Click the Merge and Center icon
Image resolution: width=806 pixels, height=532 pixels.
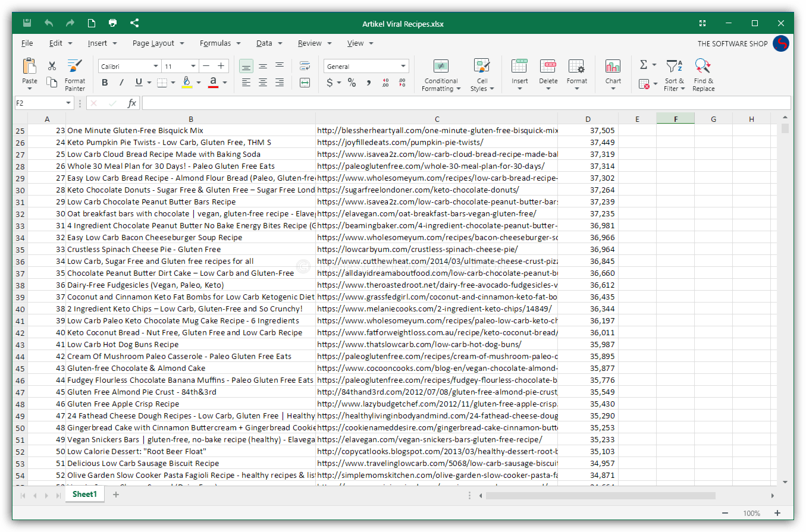point(305,83)
